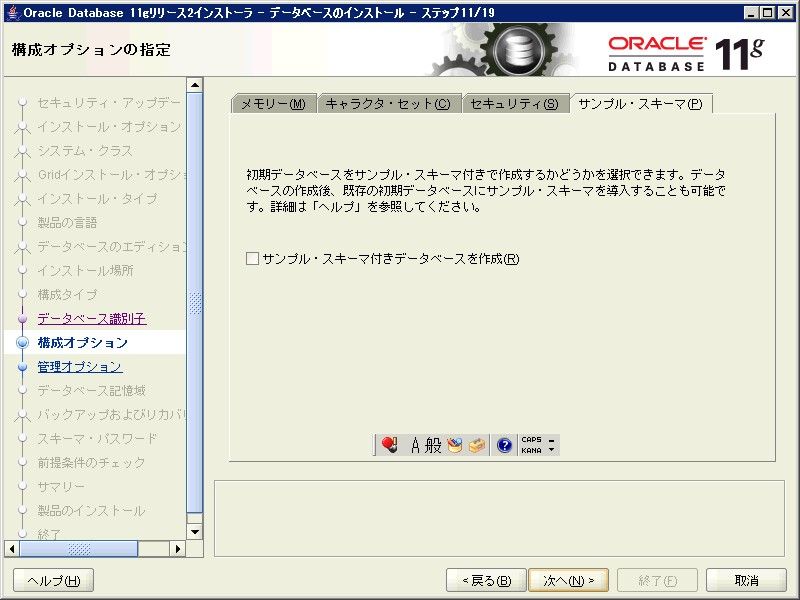Open the IME tools toolbox icon
This screenshot has height=600, width=800.
tap(477, 446)
